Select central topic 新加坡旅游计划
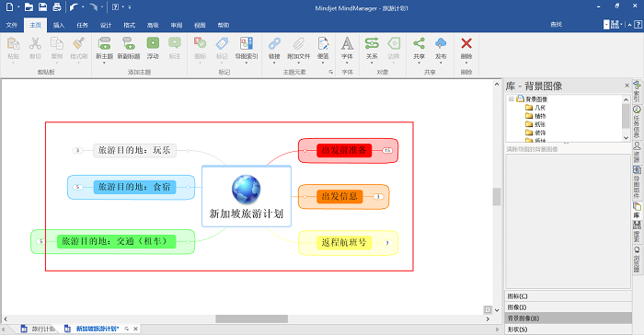This screenshot has width=644, height=335. click(247, 196)
